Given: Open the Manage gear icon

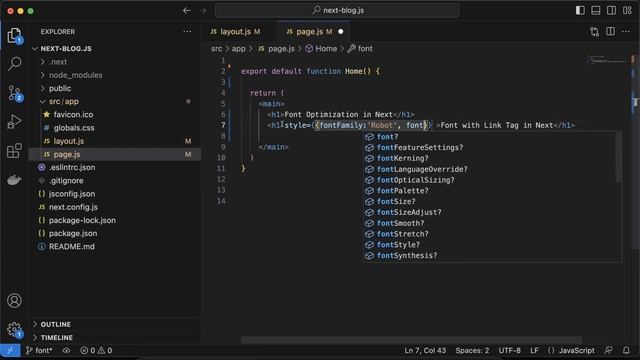Looking at the screenshot, I should 14,329.
